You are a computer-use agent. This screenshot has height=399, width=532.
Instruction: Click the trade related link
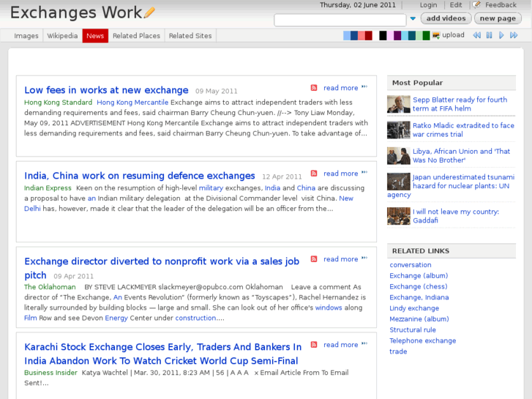click(398, 351)
